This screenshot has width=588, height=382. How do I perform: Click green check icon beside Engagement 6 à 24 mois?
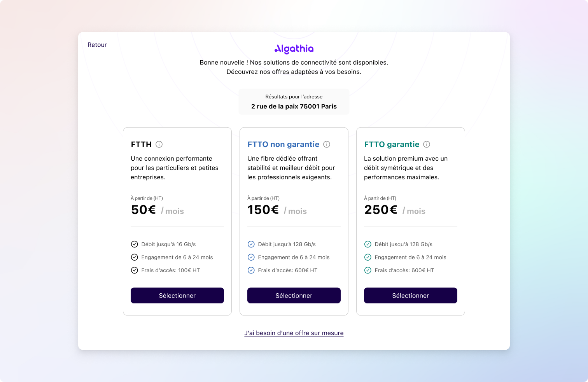pyautogui.click(x=368, y=257)
